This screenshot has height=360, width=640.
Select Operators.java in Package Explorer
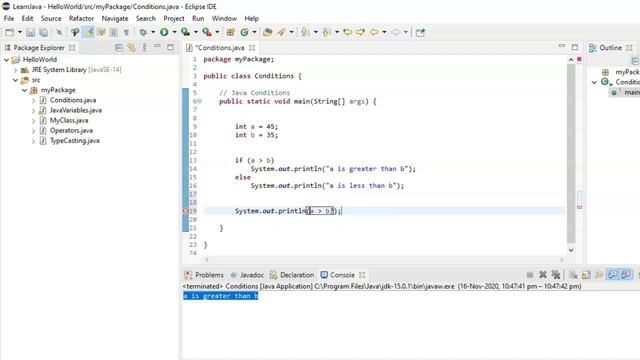[x=71, y=131]
